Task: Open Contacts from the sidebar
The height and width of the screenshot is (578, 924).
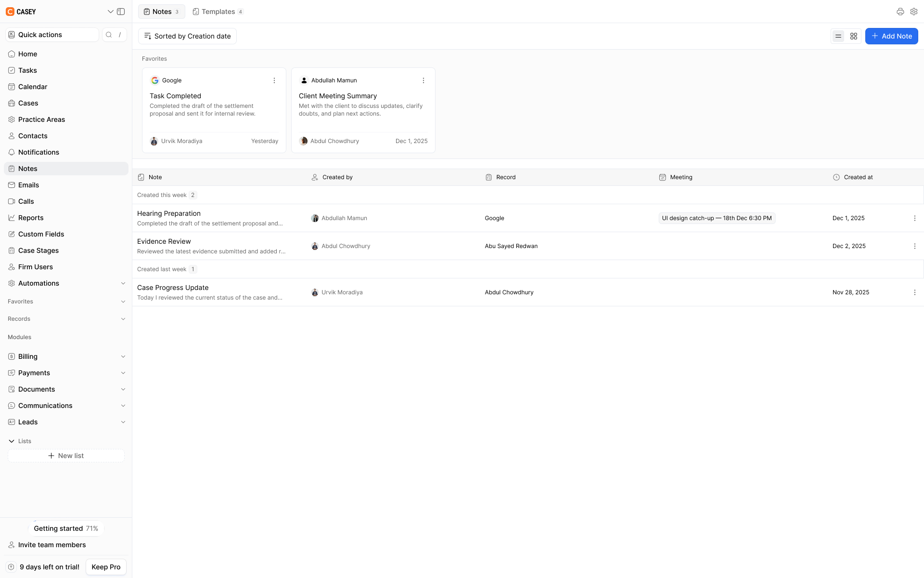Action: pyautogui.click(x=66, y=136)
